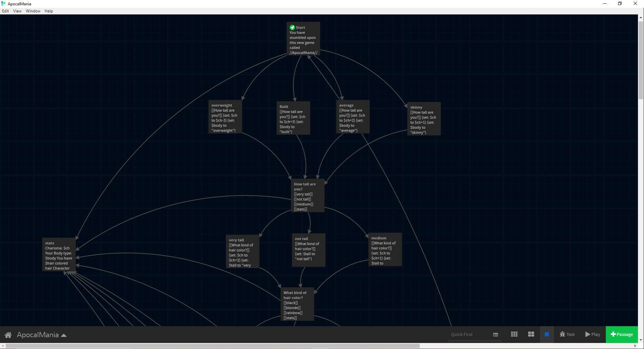Select the blue square zoom level
Viewport: 644px width, 349px height.
tap(547, 334)
